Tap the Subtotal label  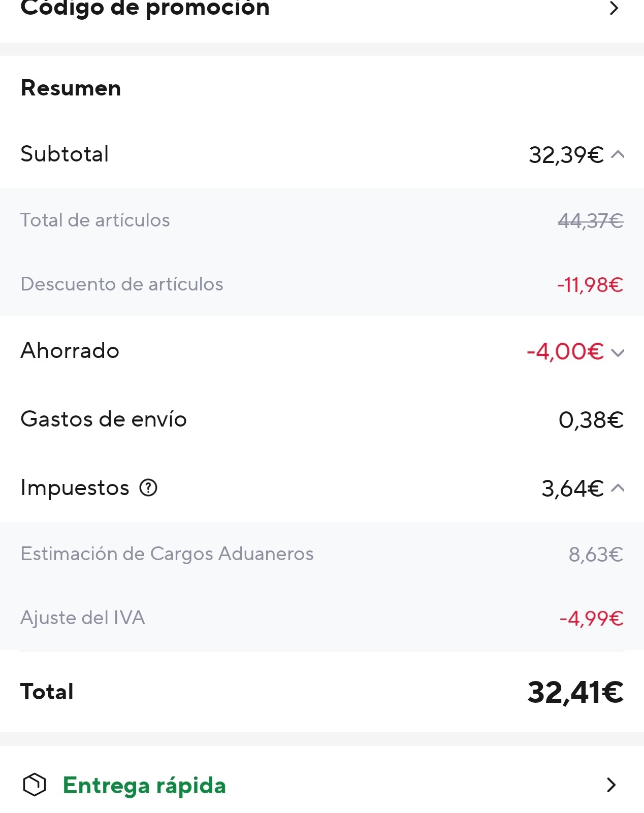pyautogui.click(x=65, y=154)
